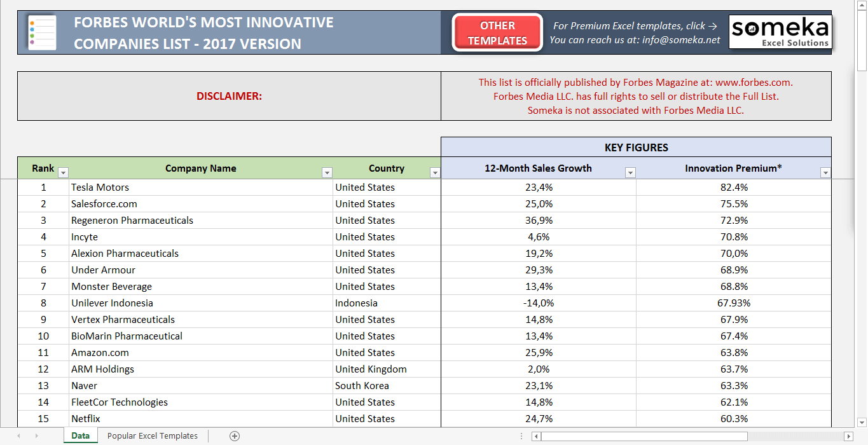
Task: Select the Alexion Pharmaceuticals cell
Action: click(201, 254)
